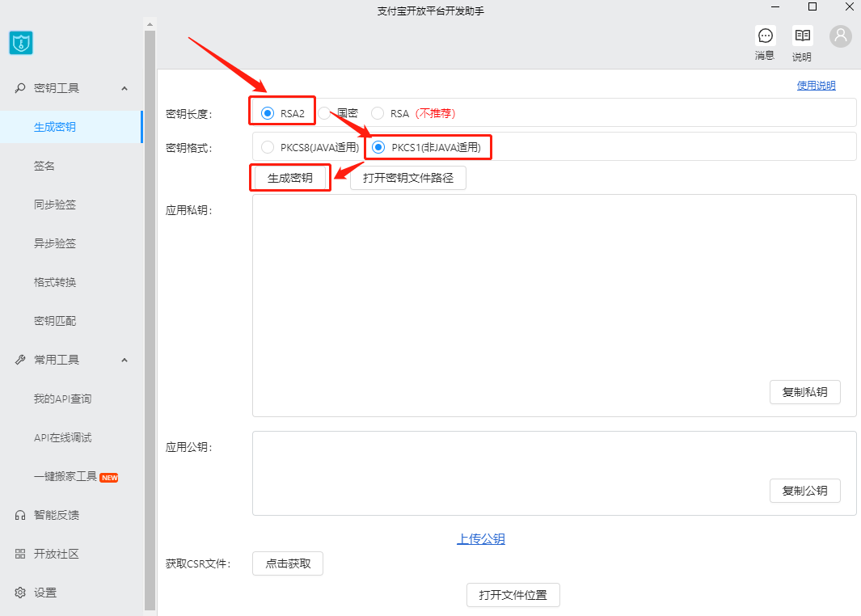Click the Alipay shield logo icon
Screen dimensions: 861x616
tap(20, 43)
